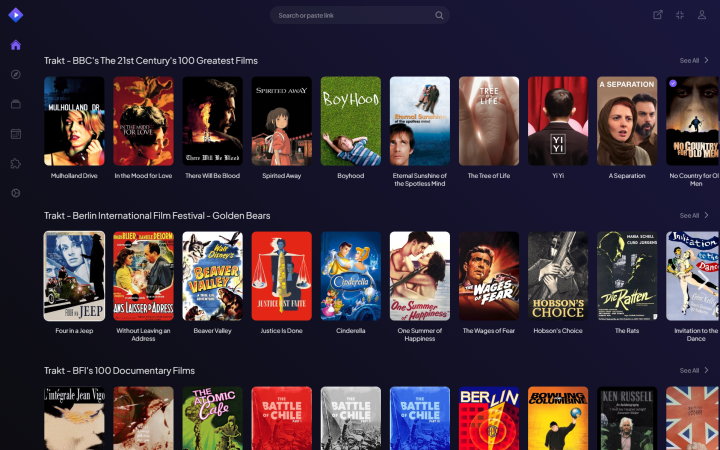Image resolution: width=720 pixels, height=450 pixels.
Task: Expand Golden Bears row with See All
Action: [694, 215]
